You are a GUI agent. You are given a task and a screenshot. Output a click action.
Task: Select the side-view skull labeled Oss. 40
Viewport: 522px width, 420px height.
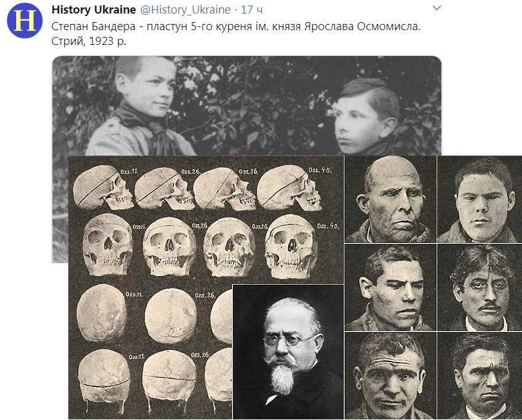[289, 188]
